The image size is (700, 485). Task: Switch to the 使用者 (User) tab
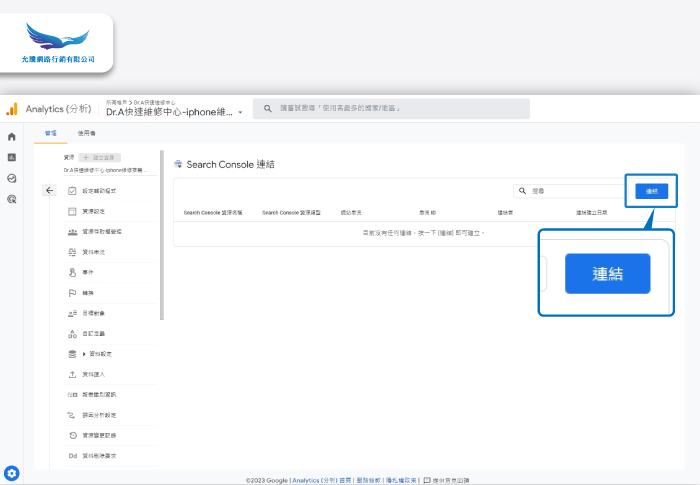click(x=87, y=132)
